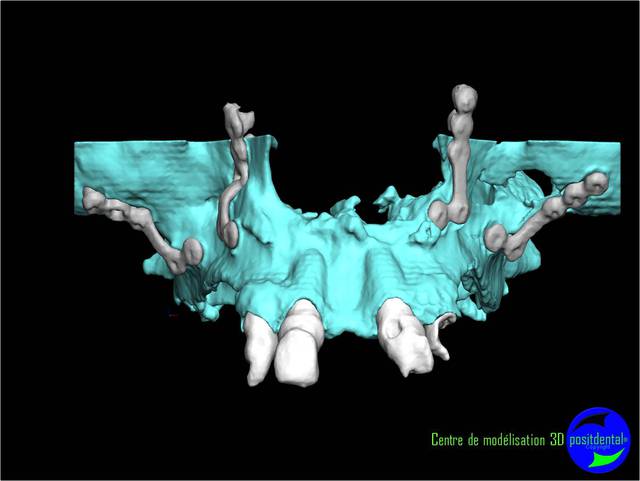
Task: Click the 'Centre de modélisation 3D' text
Action: [496, 440]
